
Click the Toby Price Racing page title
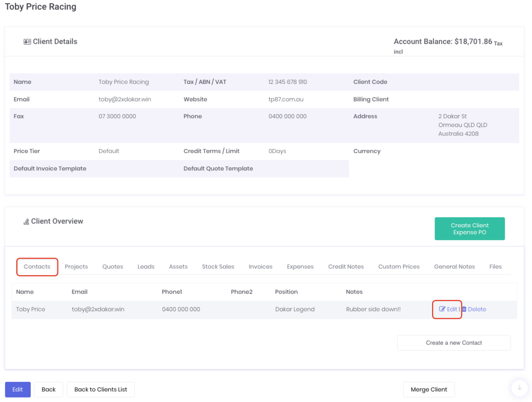click(40, 7)
